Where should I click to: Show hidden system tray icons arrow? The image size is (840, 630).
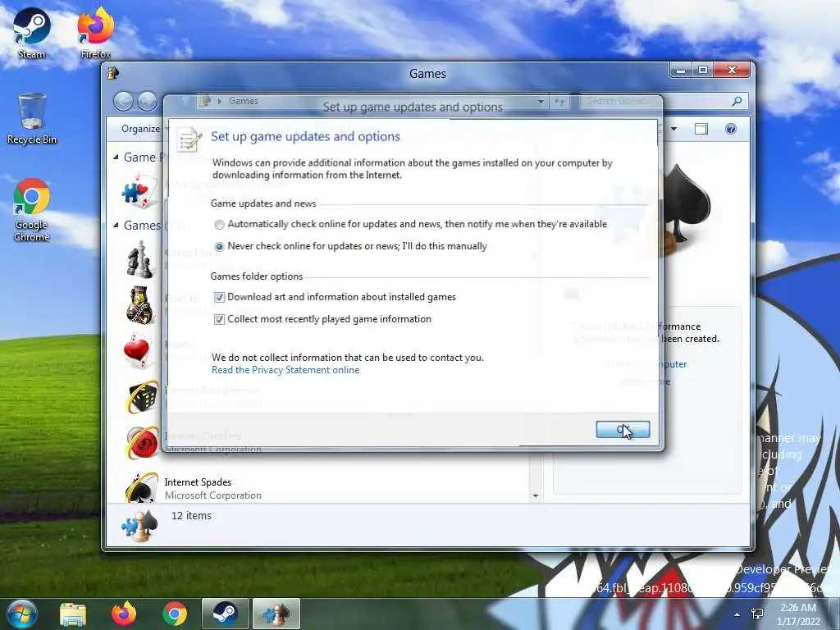click(x=737, y=614)
